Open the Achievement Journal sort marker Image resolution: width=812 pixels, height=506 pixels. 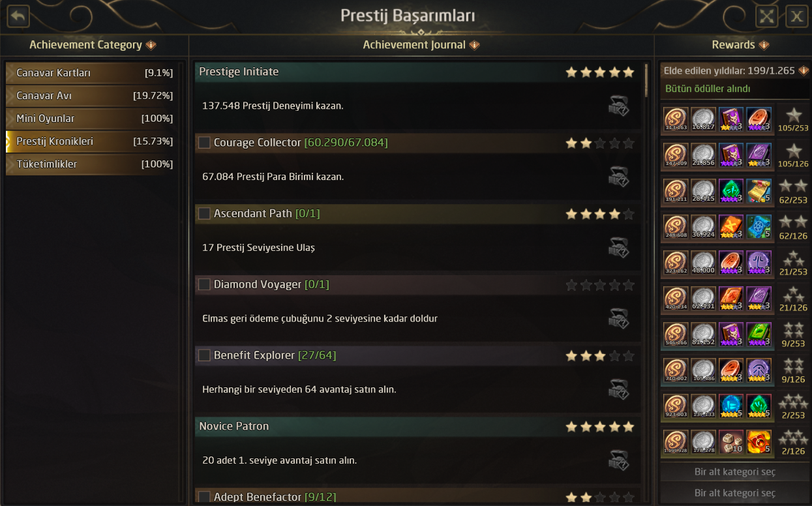(474, 45)
